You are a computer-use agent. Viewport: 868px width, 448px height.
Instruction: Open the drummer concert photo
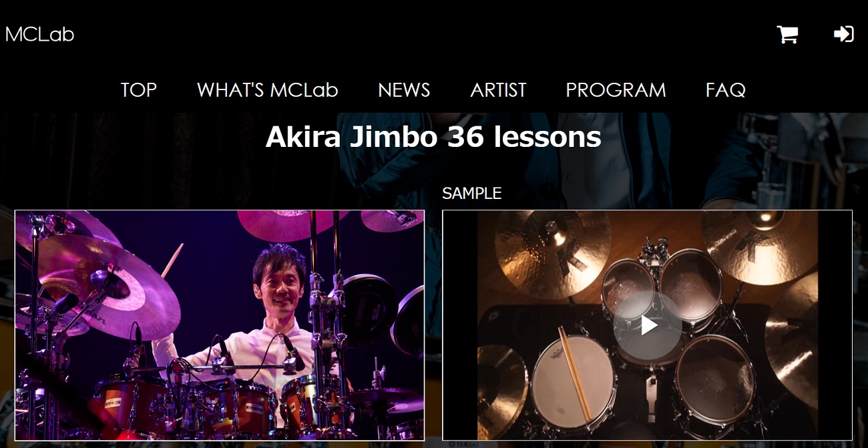coord(220,325)
